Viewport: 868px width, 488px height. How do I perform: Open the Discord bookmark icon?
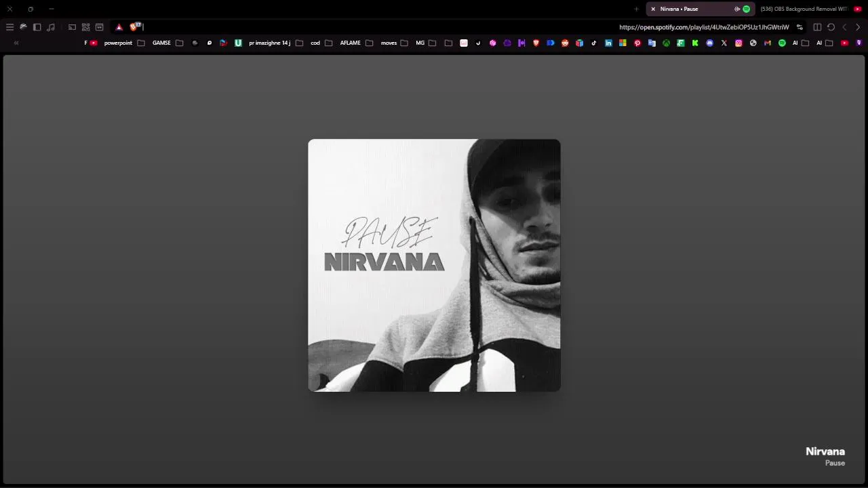pyautogui.click(x=710, y=43)
